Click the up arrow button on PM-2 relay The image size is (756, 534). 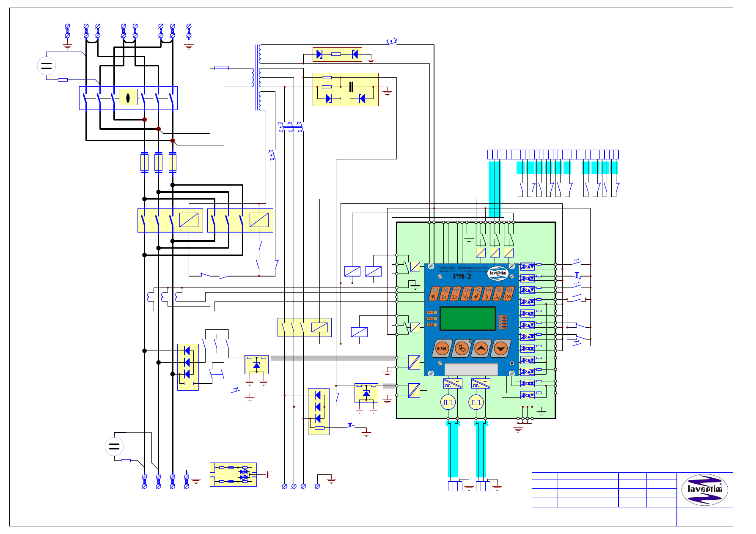point(481,348)
